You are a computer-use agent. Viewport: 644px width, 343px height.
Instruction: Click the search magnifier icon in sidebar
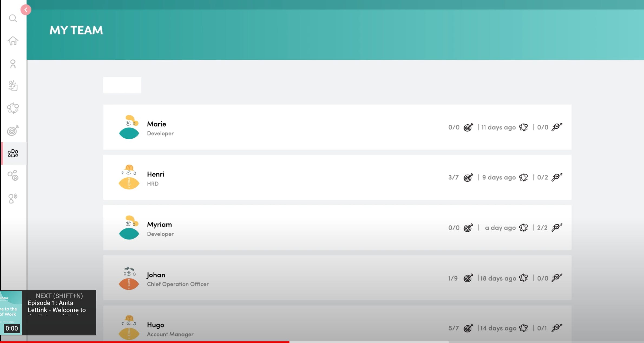pyautogui.click(x=13, y=18)
